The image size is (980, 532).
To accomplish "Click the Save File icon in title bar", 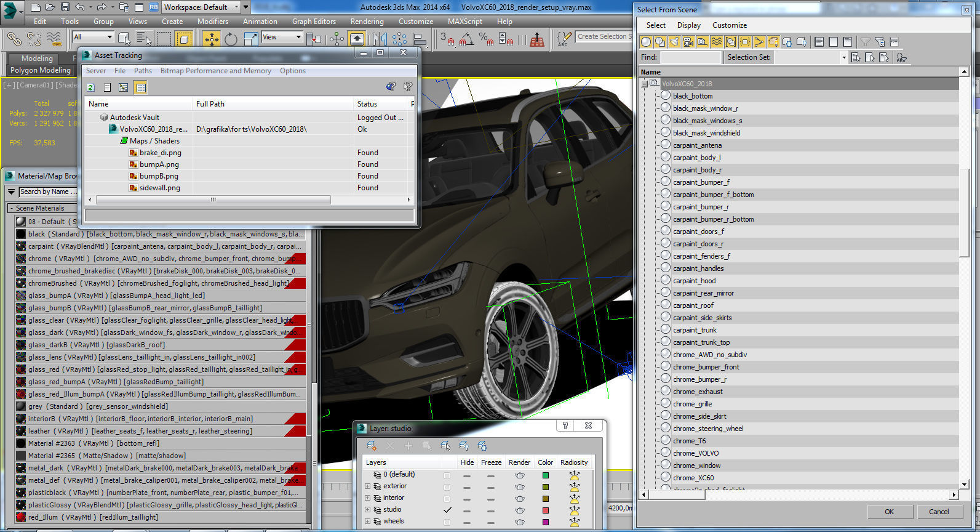I will coord(65,7).
